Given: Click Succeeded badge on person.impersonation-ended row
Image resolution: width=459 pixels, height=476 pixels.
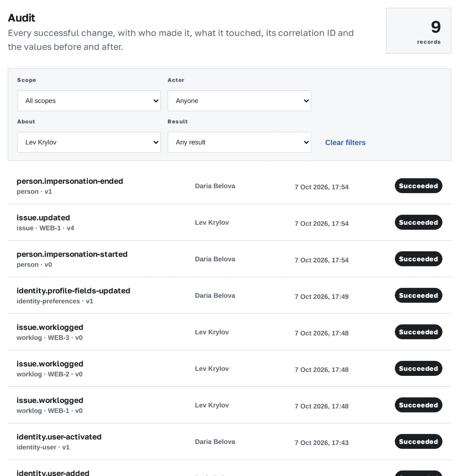Looking at the screenshot, I should (418, 186).
